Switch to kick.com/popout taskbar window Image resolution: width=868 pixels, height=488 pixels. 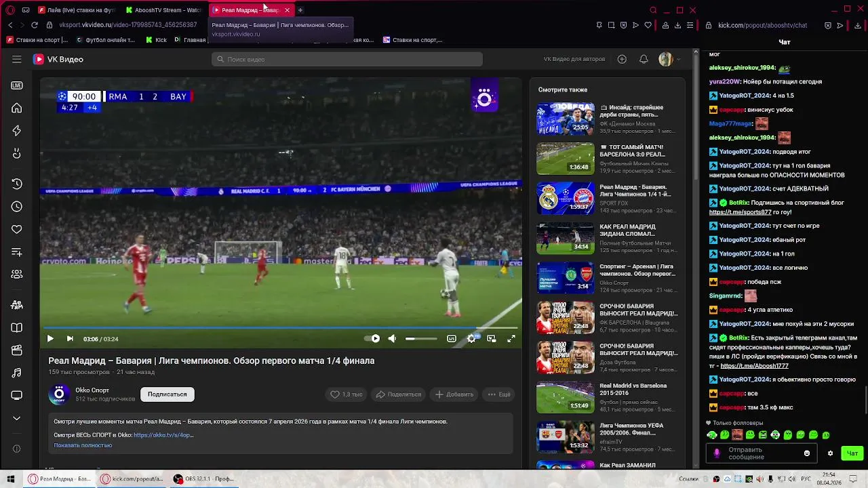[x=132, y=479]
